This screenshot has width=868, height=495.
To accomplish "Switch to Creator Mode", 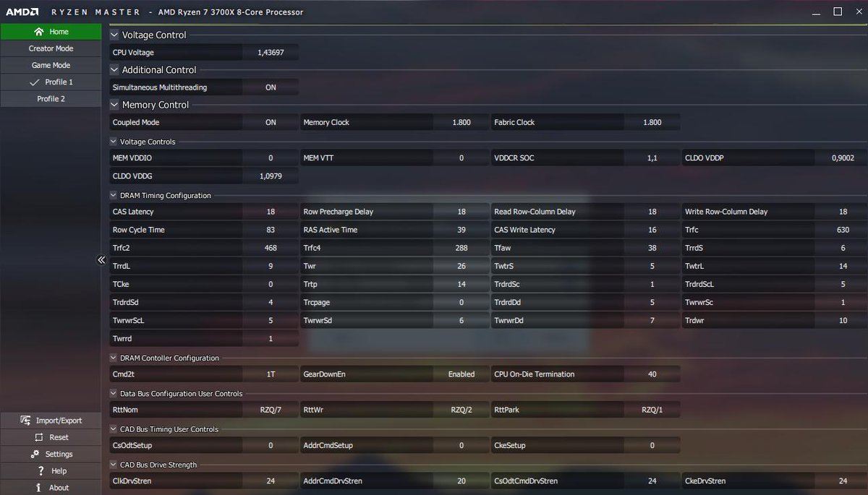I will [x=51, y=48].
